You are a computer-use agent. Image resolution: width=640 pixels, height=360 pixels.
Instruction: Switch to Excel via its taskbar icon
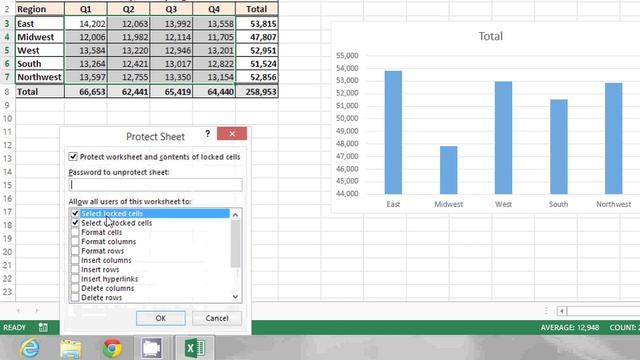[x=195, y=348]
